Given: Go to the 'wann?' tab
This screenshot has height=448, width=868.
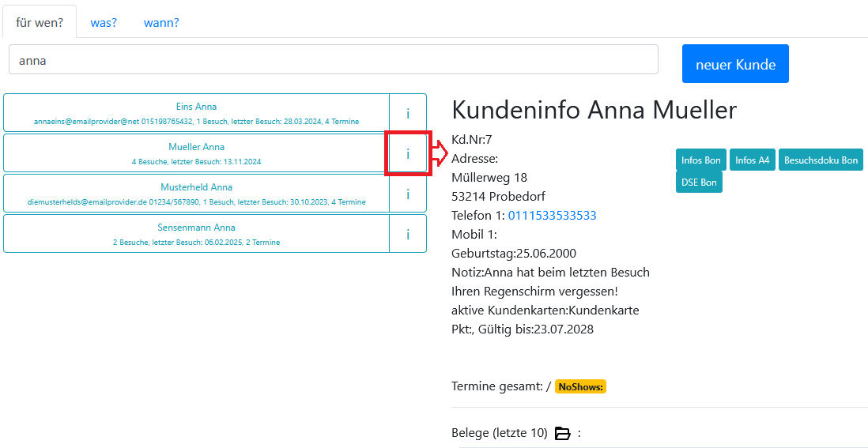Looking at the screenshot, I should coord(161,22).
